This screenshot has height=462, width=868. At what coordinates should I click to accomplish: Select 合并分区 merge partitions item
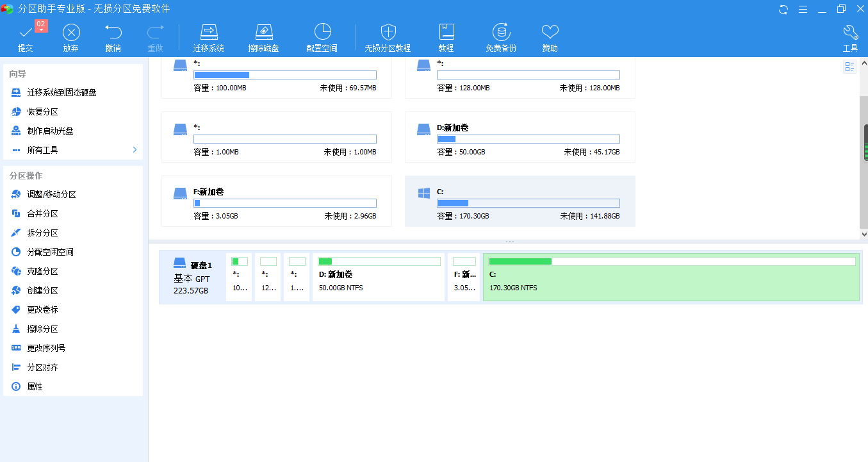(42, 214)
